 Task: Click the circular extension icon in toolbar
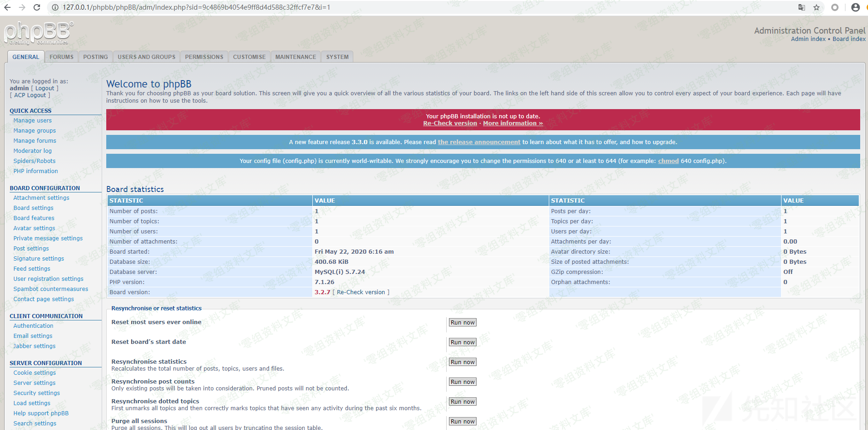835,7
